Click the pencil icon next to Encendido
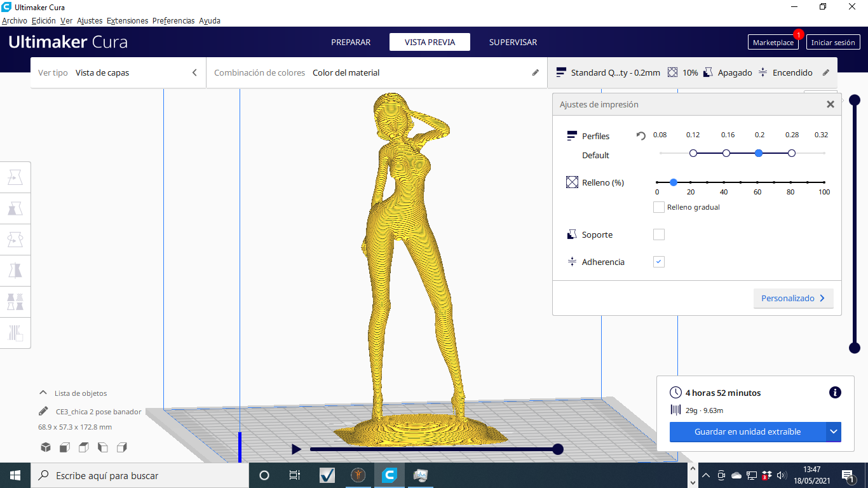Image resolution: width=868 pixels, height=488 pixels. click(826, 72)
